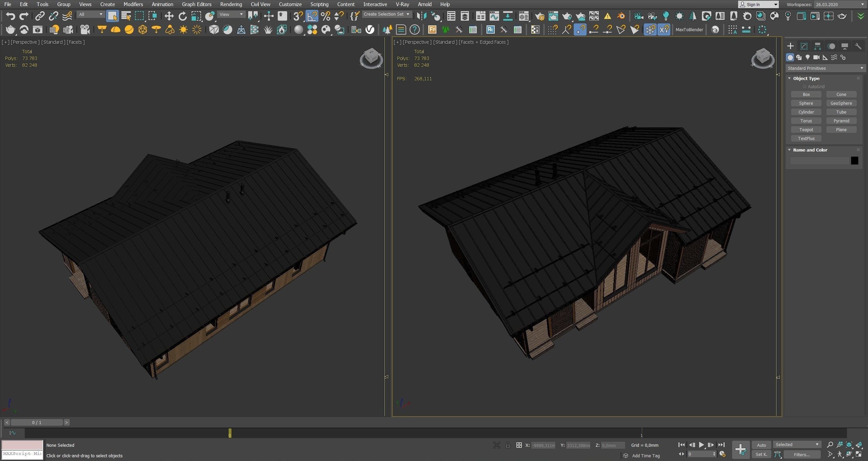Click the MaxToBlender toolbar button
The width and height of the screenshot is (868, 461).
point(689,30)
